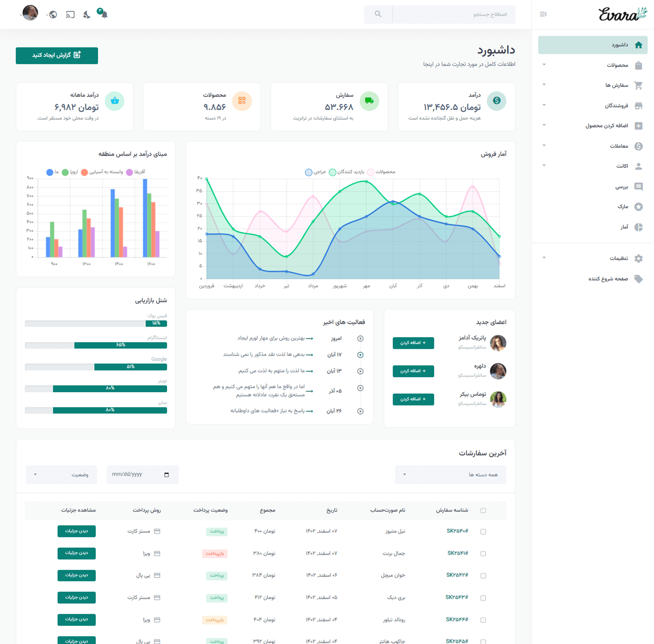Expand معاملات sidebar submenu arrow
654x644 pixels.
[x=544, y=145]
